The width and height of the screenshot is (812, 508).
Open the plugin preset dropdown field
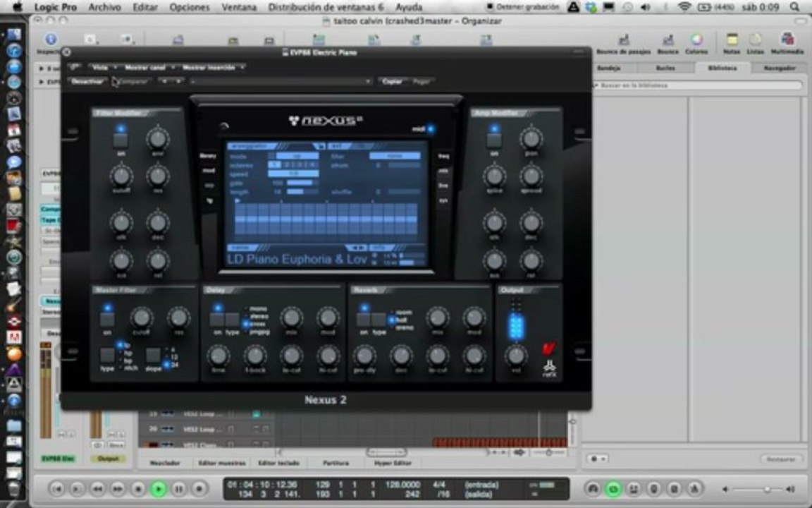280,81
